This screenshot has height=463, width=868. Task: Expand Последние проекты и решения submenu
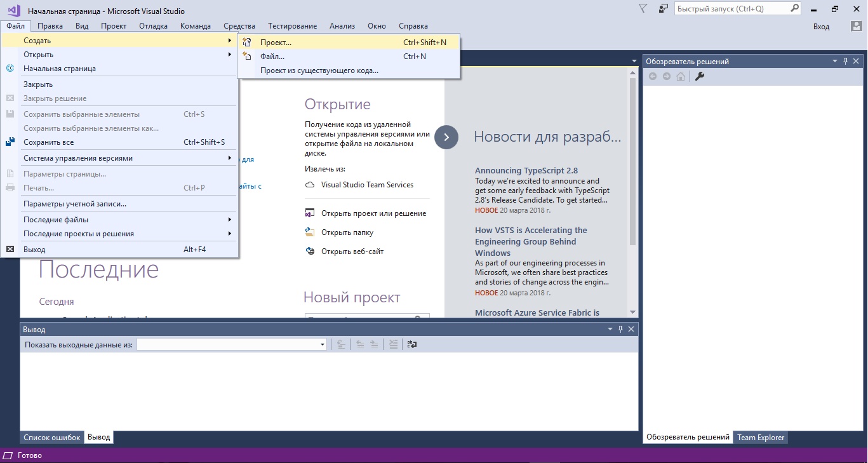[120, 234]
